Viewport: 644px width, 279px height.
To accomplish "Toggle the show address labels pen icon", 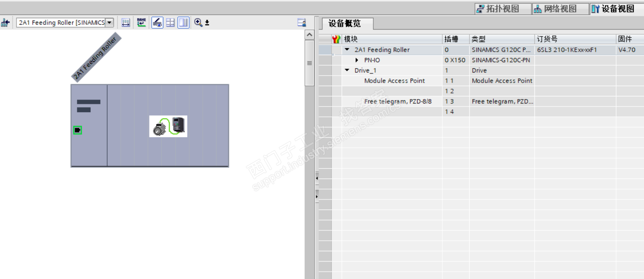I will pos(157,23).
